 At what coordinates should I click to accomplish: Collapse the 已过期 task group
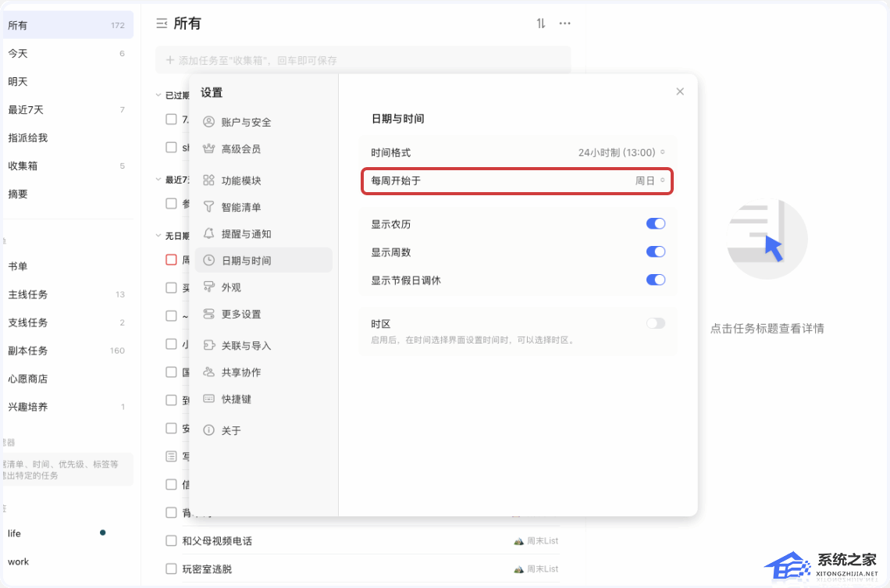pos(158,95)
